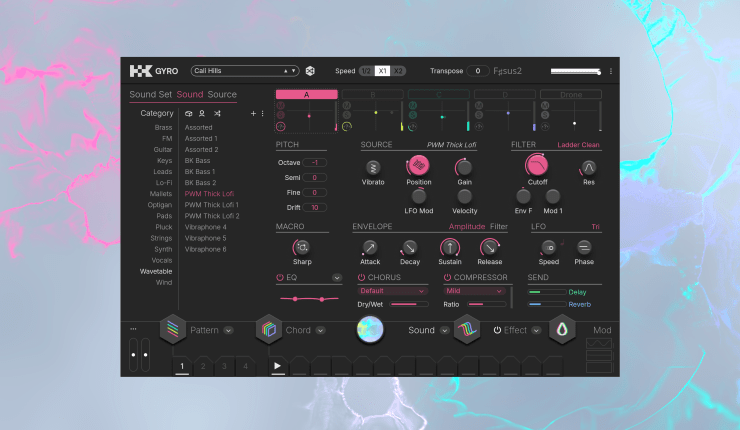
Task: Click the Sharp macro knob
Action: pyautogui.click(x=302, y=247)
